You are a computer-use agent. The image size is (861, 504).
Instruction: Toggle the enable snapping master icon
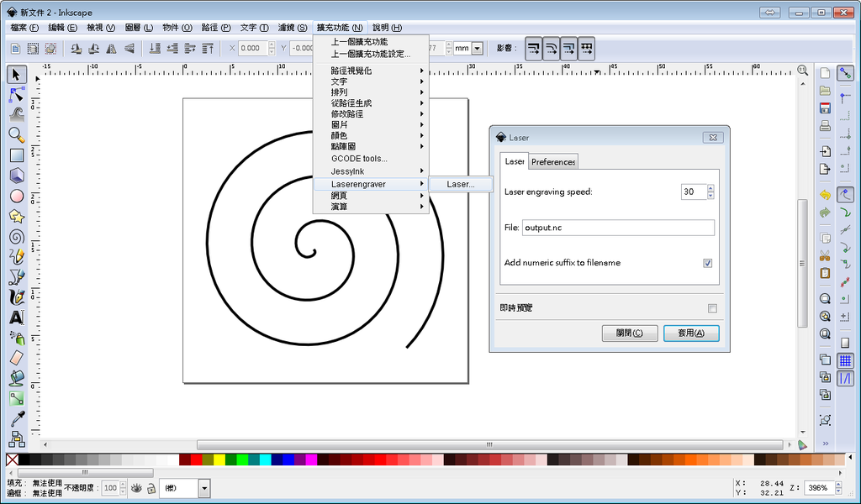(845, 72)
